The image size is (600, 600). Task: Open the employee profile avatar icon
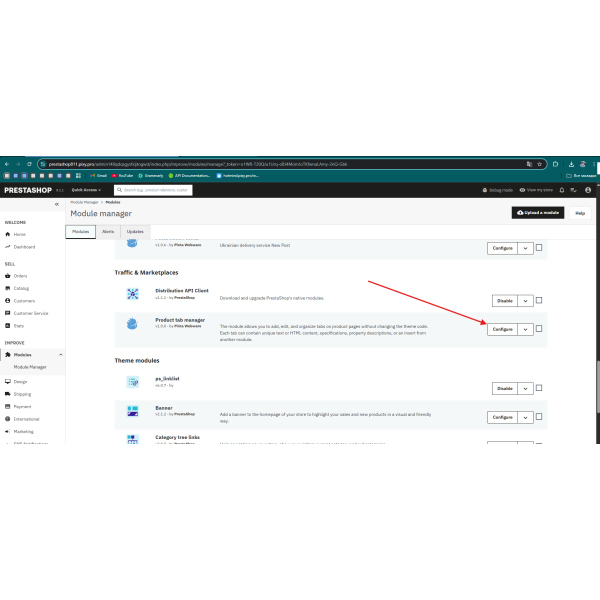point(588,190)
